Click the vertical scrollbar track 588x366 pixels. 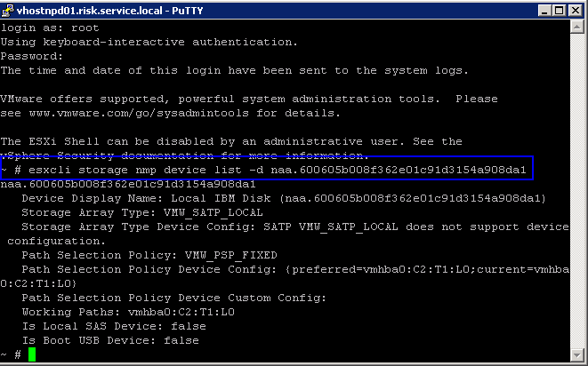coord(576,191)
